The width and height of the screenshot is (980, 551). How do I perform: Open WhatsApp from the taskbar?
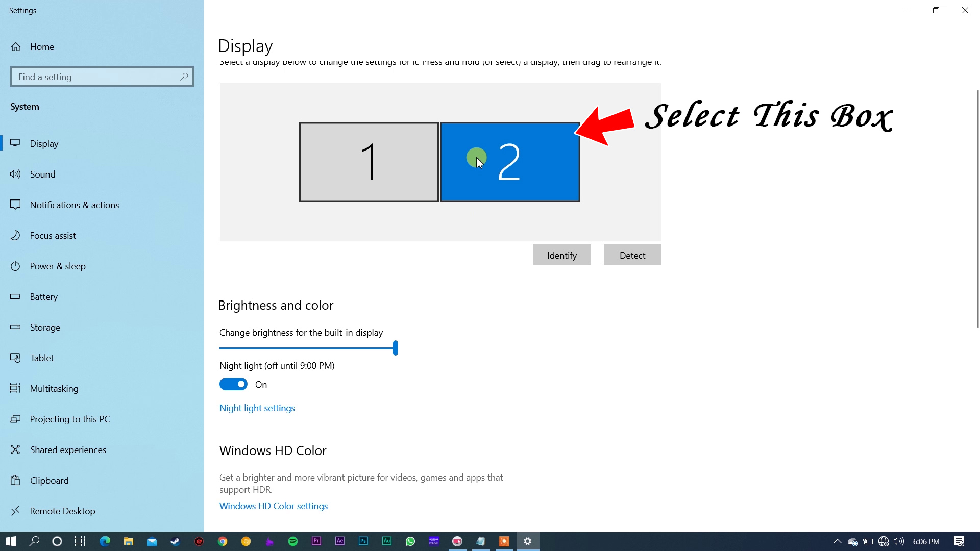[410, 541]
